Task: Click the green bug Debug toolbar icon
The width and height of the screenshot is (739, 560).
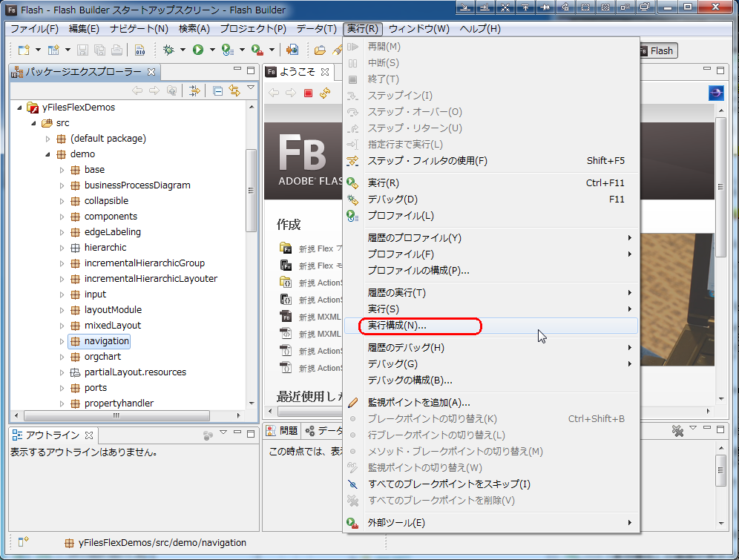Action: coord(168,50)
